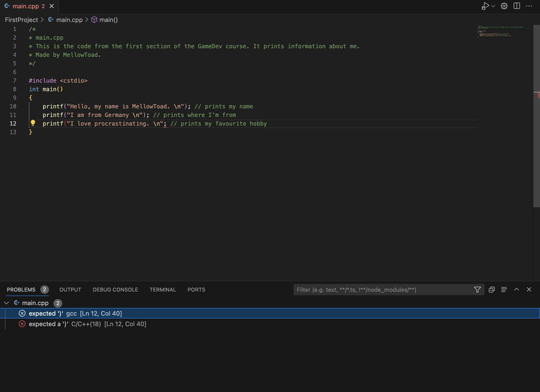
Task: Switch to the Debug Console tab
Action: pos(116,290)
